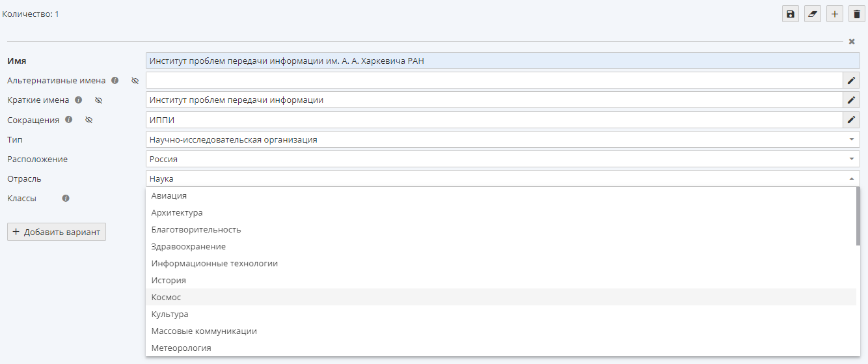Viewport: 868px width, 364px height.
Task: Collapse the Отрасль dropdown arrow
Action: (852, 178)
